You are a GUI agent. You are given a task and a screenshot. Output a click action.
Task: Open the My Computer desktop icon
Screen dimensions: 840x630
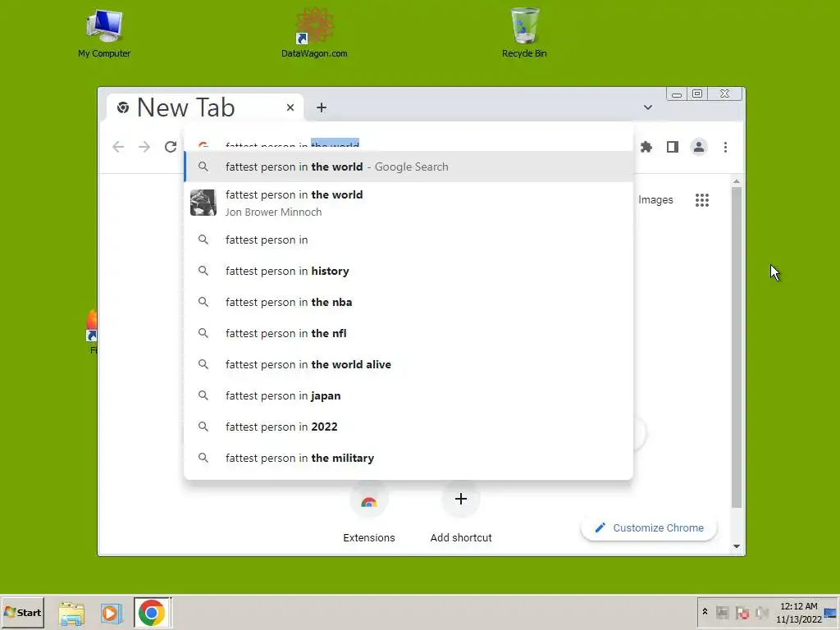point(104,34)
